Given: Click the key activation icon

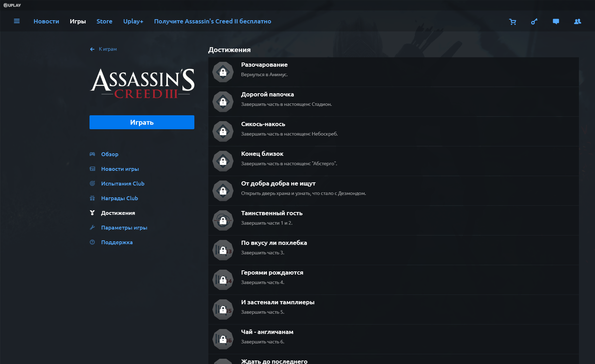Looking at the screenshot, I should [x=534, y=22].
